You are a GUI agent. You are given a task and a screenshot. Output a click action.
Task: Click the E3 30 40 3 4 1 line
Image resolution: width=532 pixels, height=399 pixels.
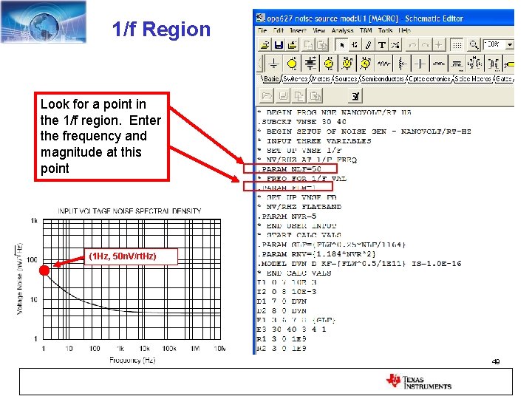click(x=292, y=329)
